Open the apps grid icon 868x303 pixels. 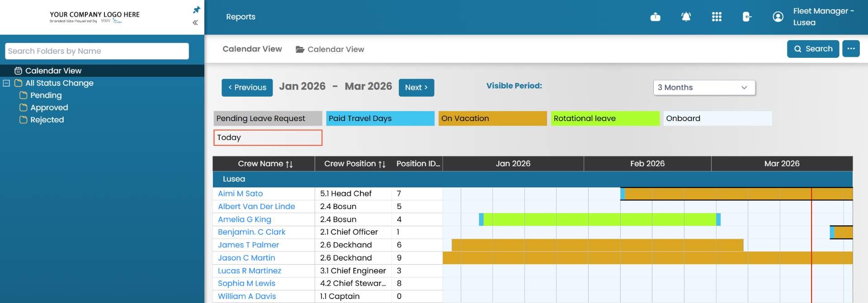pyautogui.click(x=717, y=17)
